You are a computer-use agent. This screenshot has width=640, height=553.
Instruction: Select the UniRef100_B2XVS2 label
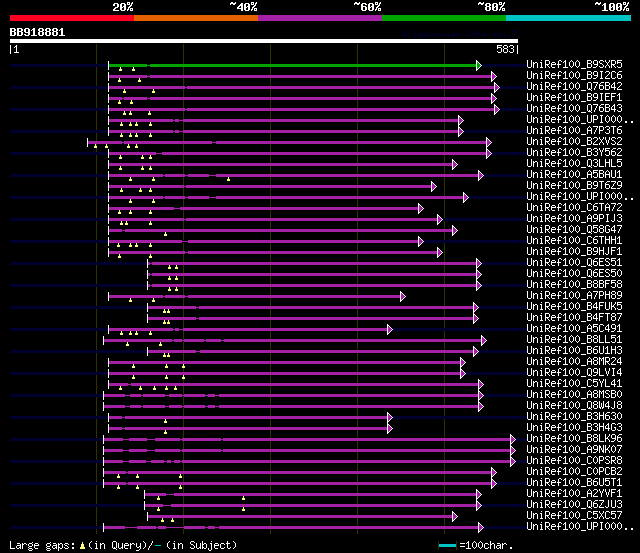(574, 142)
